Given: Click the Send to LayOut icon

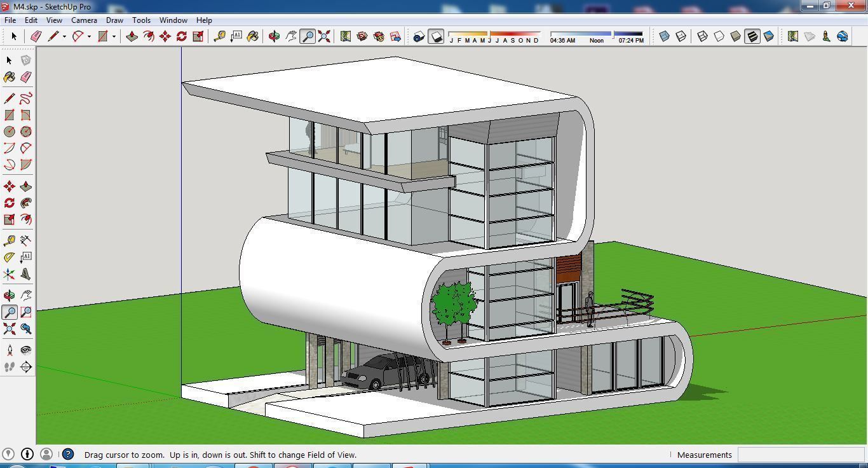Looking at the screenshot, I should (x=395, y=36).
